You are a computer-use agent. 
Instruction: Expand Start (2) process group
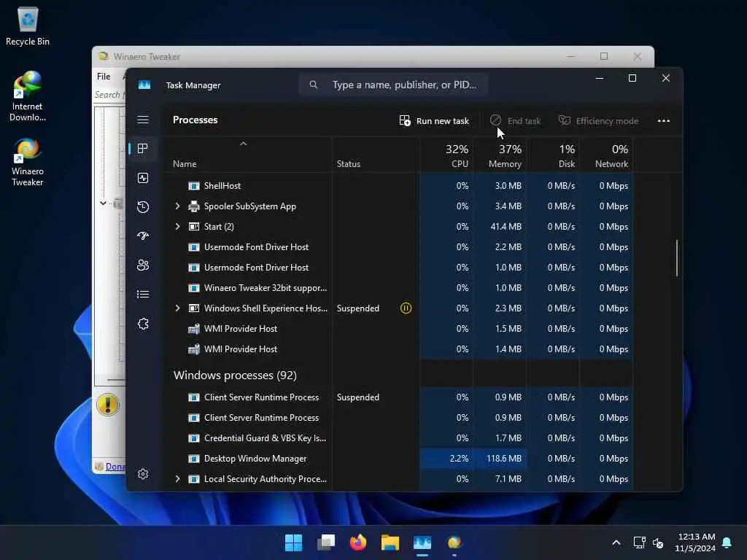[x=178, y=227]
